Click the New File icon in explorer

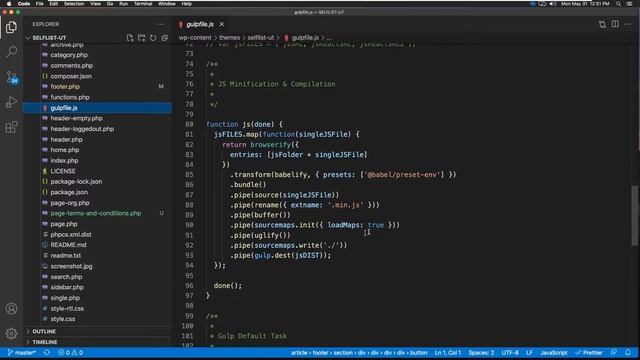click(130, 38)
